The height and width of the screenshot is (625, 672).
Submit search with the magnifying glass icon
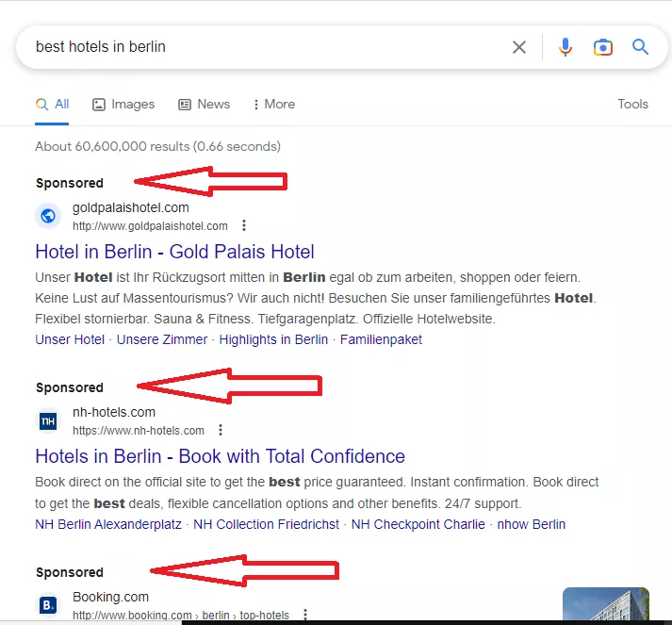pos(640,47)
